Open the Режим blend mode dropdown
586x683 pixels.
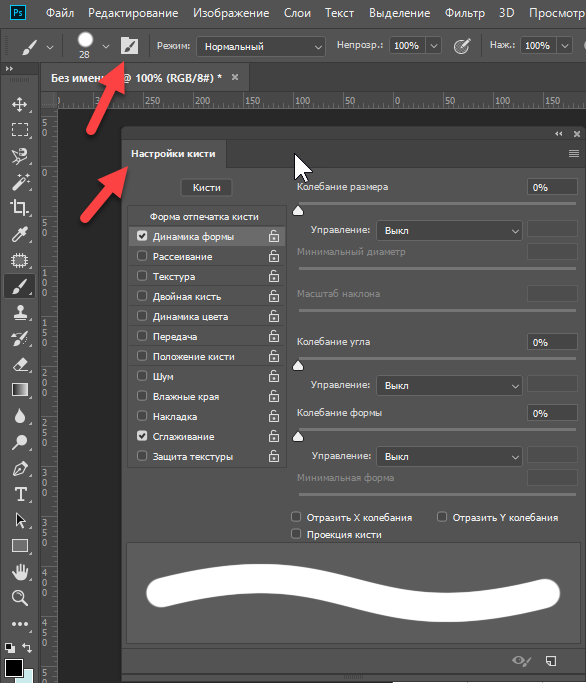coord(261,46)
